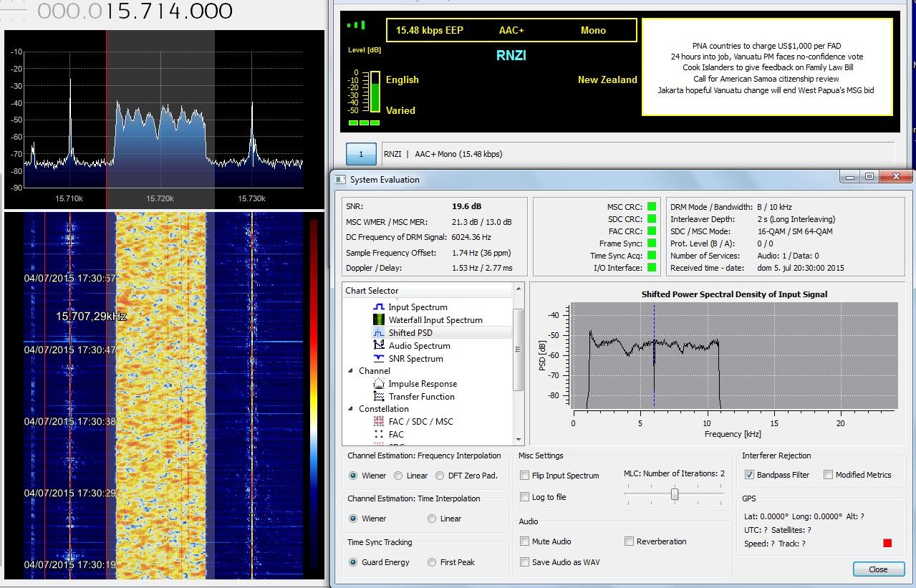
Task: Select the Input Spectrum chart icon
Action: [379, 307]
